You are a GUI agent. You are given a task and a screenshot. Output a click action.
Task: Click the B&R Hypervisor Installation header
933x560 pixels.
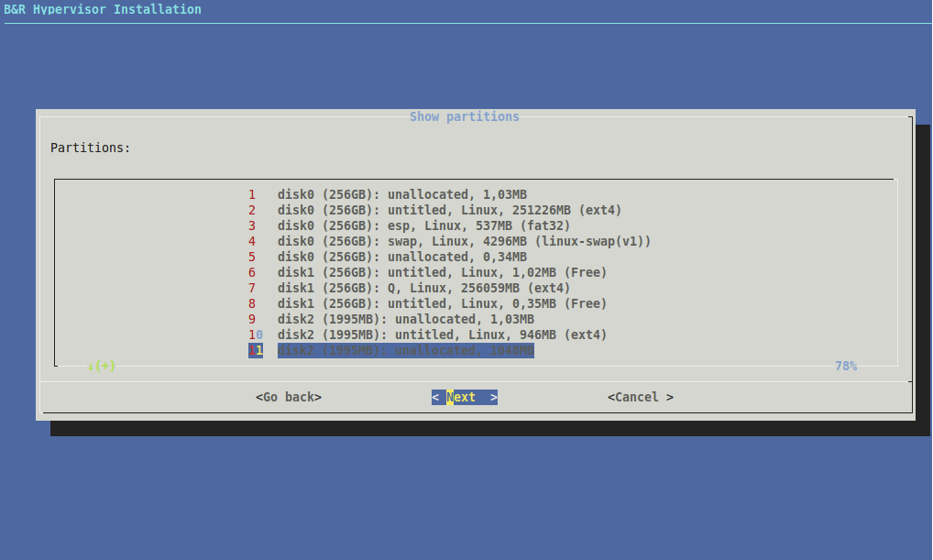103,9
